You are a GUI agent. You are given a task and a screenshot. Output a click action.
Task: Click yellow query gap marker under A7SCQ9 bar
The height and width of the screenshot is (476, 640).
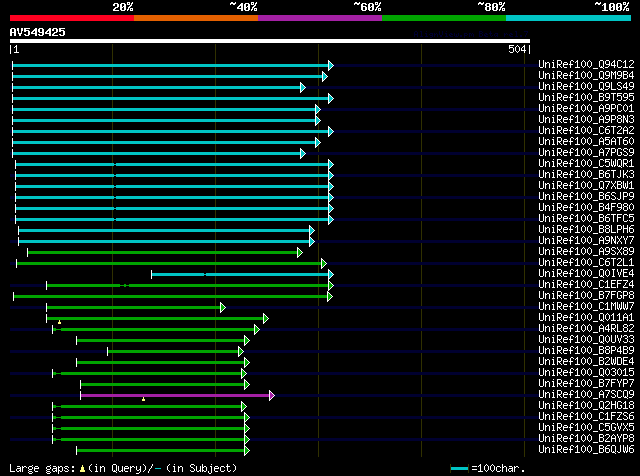[x=143, y=399]
